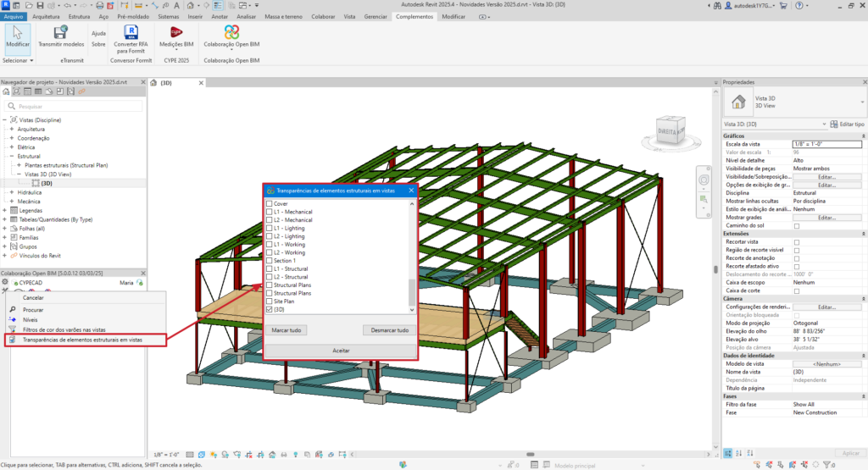The width and height of the screenshot is (868, 470).
Task: Open the Arquivo menu
Action: click(x=14, y=17)
